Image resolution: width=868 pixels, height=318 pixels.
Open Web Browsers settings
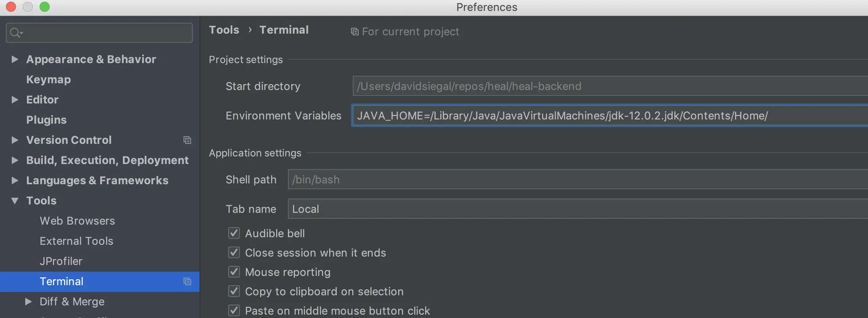tap(77, 221)
